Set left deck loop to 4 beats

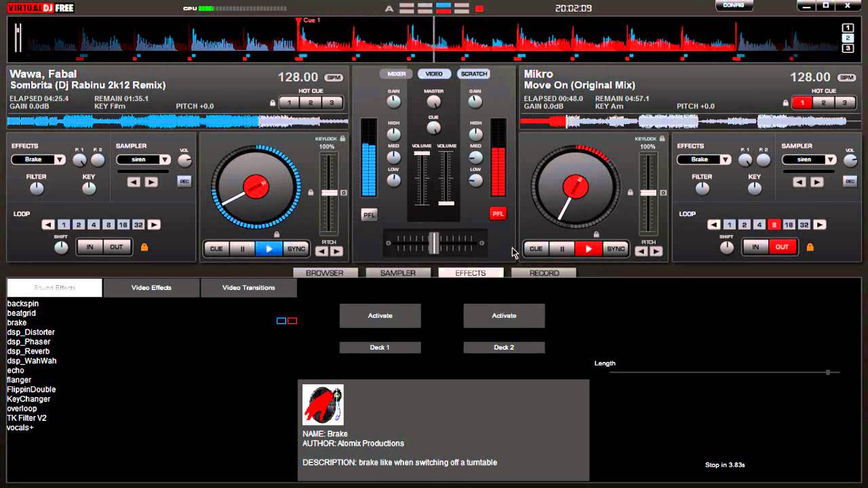[94, 225]
